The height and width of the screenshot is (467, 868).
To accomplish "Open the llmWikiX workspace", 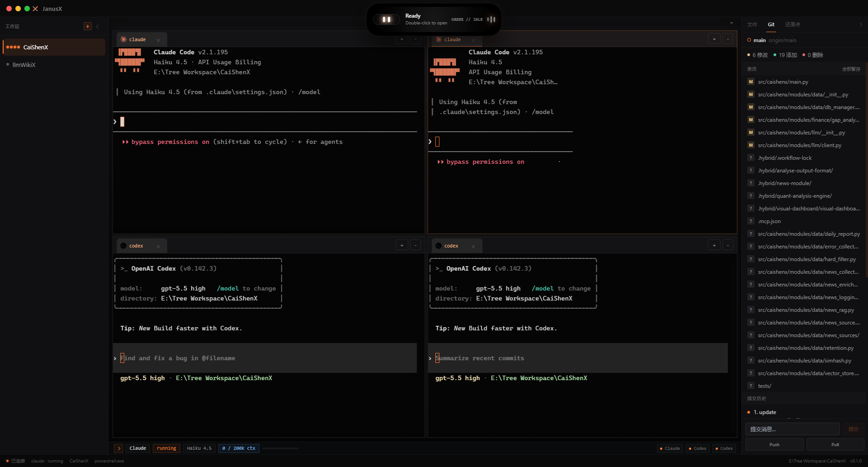I will click(54, 65).
